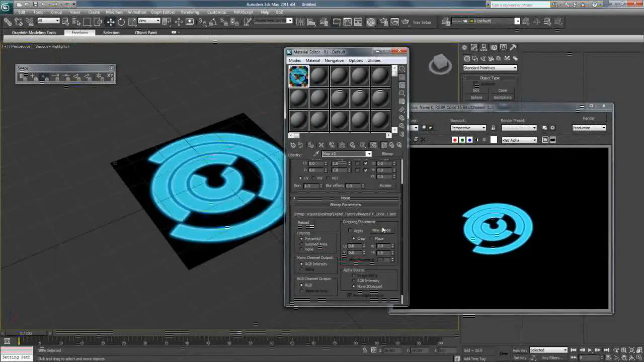Click the Sample Type icon beside material slots

pos(401,69)
